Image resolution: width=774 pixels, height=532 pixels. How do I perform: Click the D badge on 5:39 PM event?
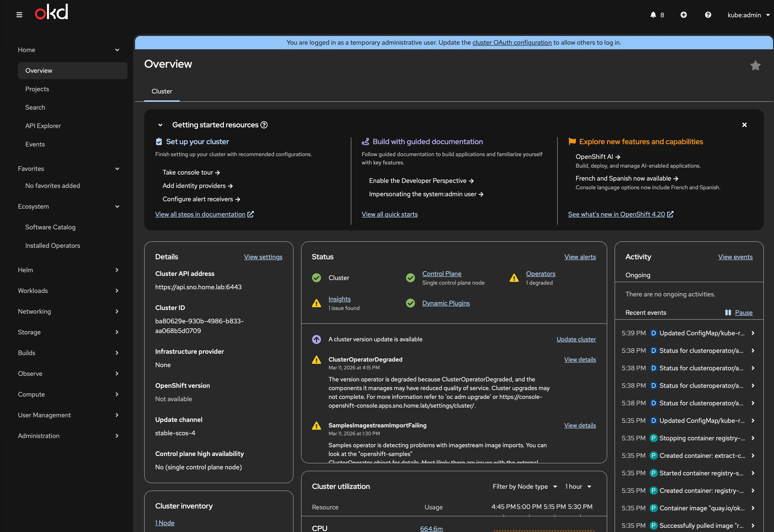click(653, 333)
